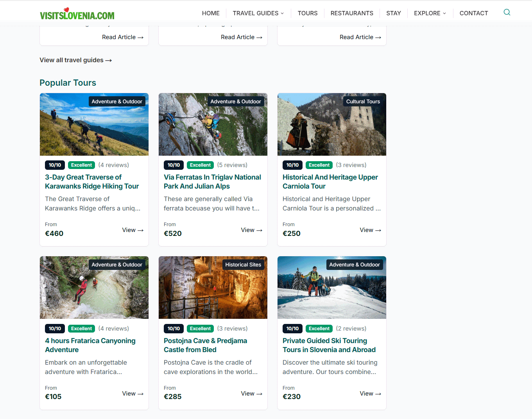532x419 pixels.
Task: Select the Cultural Tours badge on Carniola tour
Action: pos(363,101)
